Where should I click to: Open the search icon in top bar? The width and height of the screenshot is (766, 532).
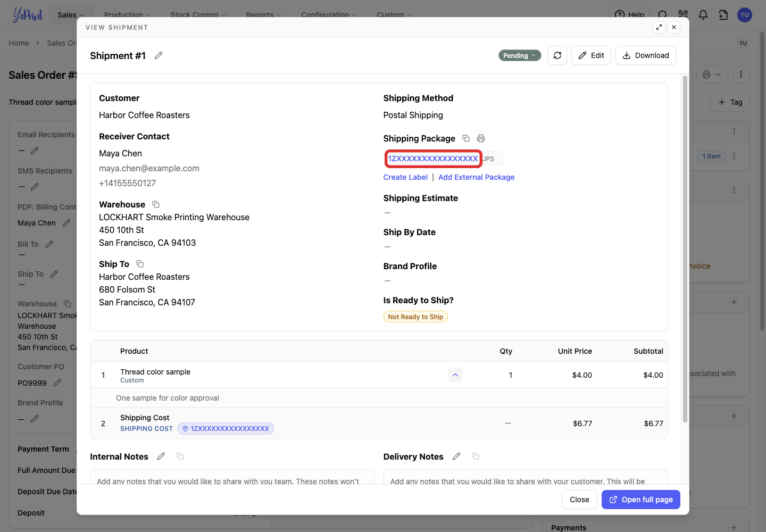click(663, 15)
